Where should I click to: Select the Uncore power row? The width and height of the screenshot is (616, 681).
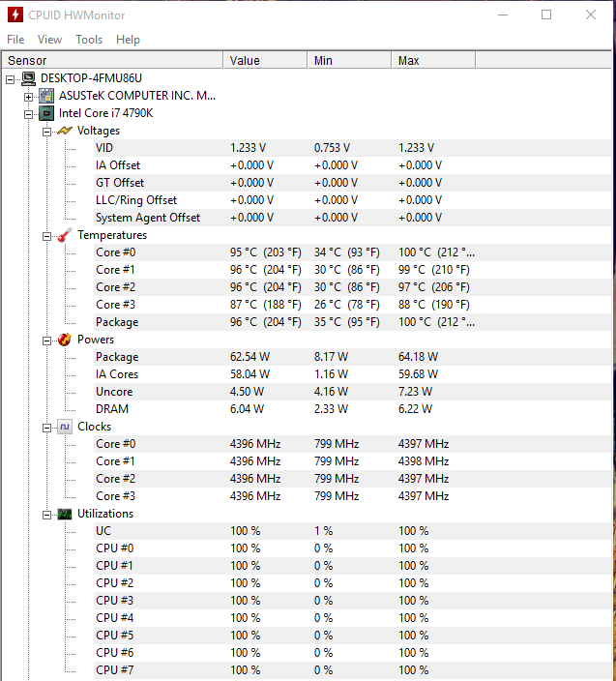353,392
